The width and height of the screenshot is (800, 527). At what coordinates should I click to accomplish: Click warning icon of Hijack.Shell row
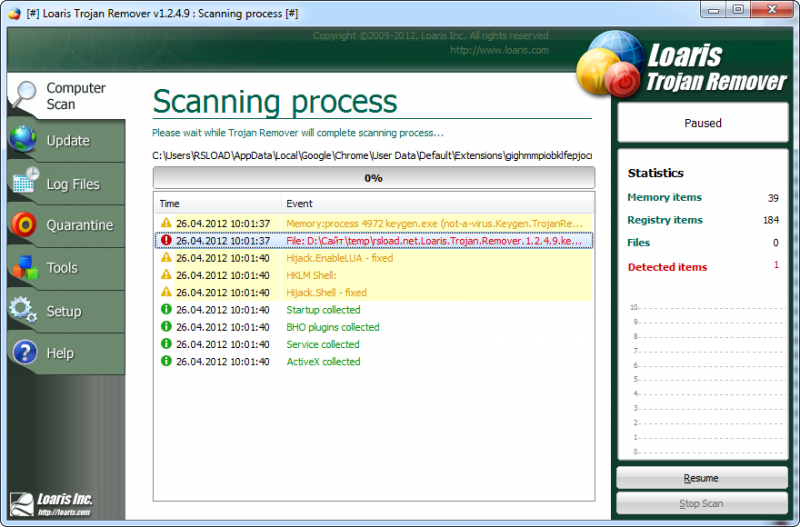click(x=166, y=292)
